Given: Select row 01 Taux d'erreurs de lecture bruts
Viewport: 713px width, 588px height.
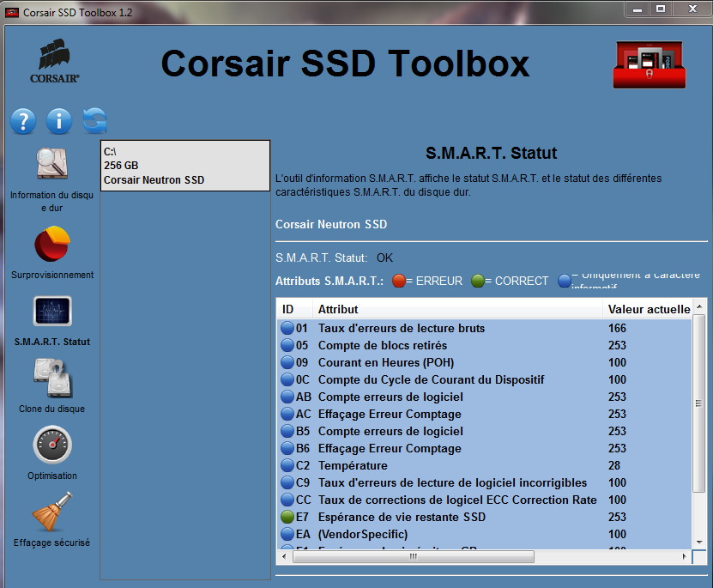Looking at the screenshot, I should click(484, 328).
